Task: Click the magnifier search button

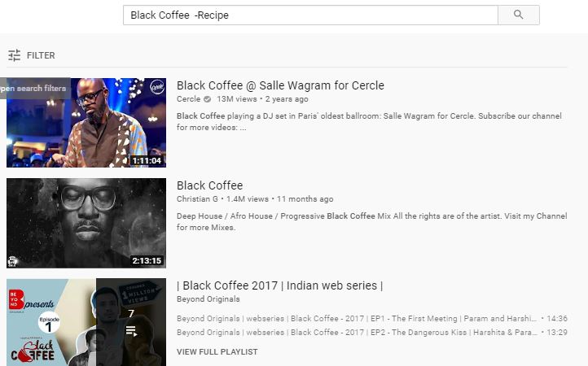Action: (518, 15)
